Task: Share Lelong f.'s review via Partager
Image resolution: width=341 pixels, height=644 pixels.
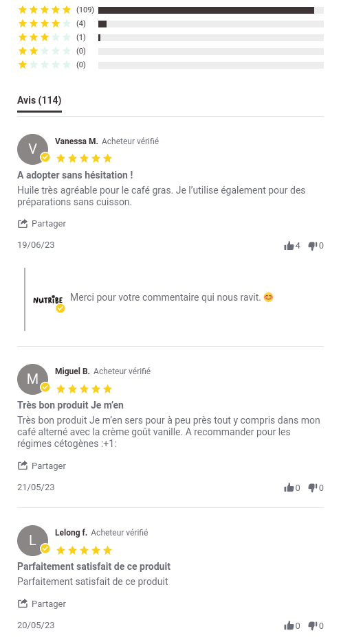Action: pos(41,603)
